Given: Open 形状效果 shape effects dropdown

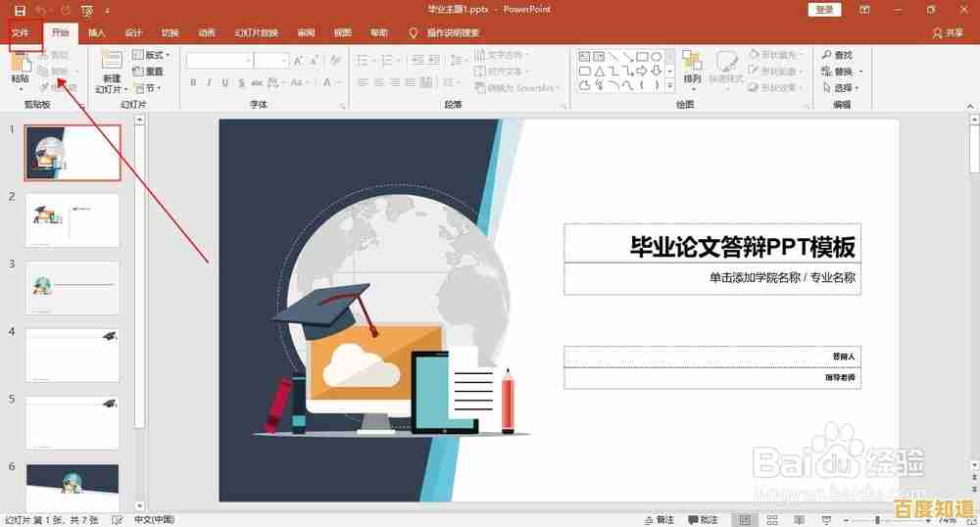Looking at the screenshot, I should click(x=774, y=88).
